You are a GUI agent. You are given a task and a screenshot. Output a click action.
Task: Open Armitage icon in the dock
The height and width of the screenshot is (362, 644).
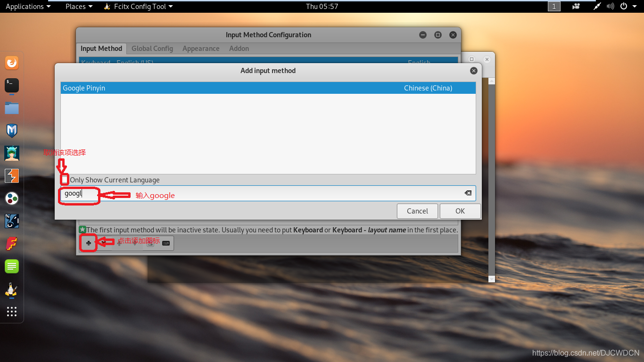[x=12, y=153]
